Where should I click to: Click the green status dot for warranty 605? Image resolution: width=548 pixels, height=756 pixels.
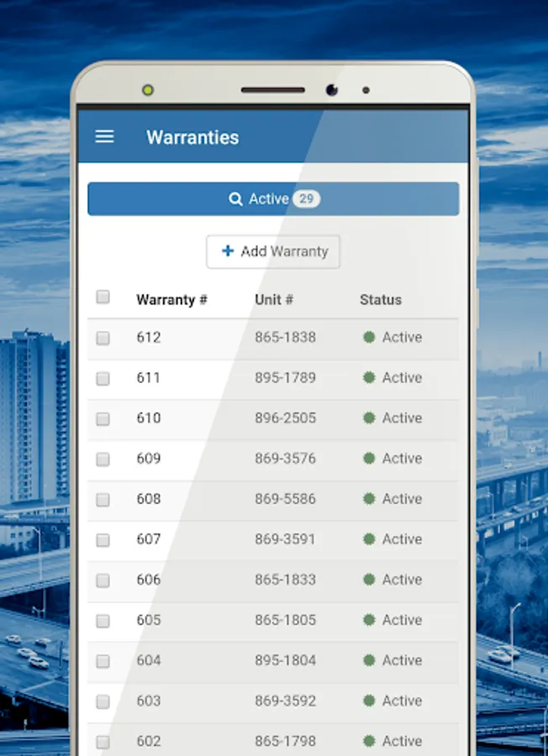(369, 620)
